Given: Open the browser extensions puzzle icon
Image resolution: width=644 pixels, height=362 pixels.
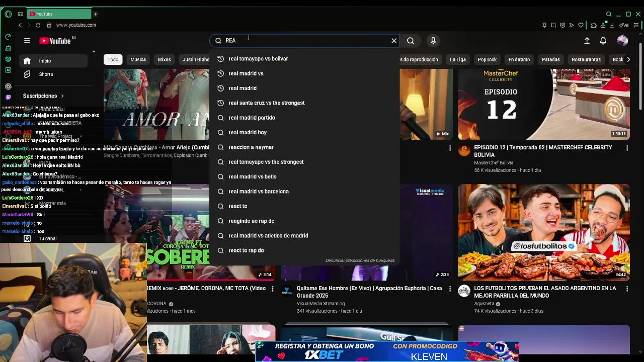Looking at the screenshot, I should point(594,25).
